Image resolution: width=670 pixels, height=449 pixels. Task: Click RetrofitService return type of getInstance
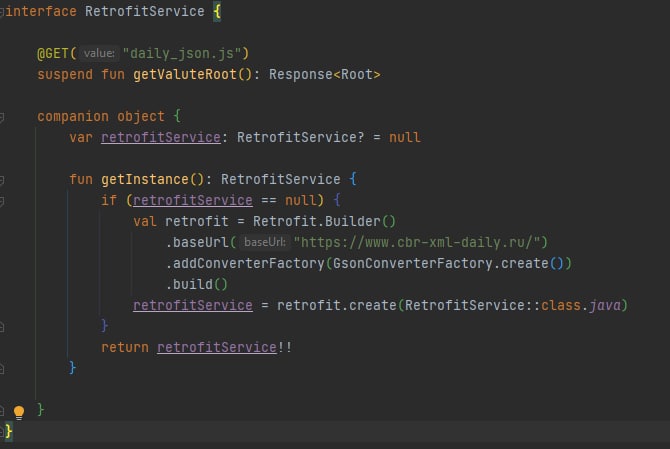pos(281,179)
